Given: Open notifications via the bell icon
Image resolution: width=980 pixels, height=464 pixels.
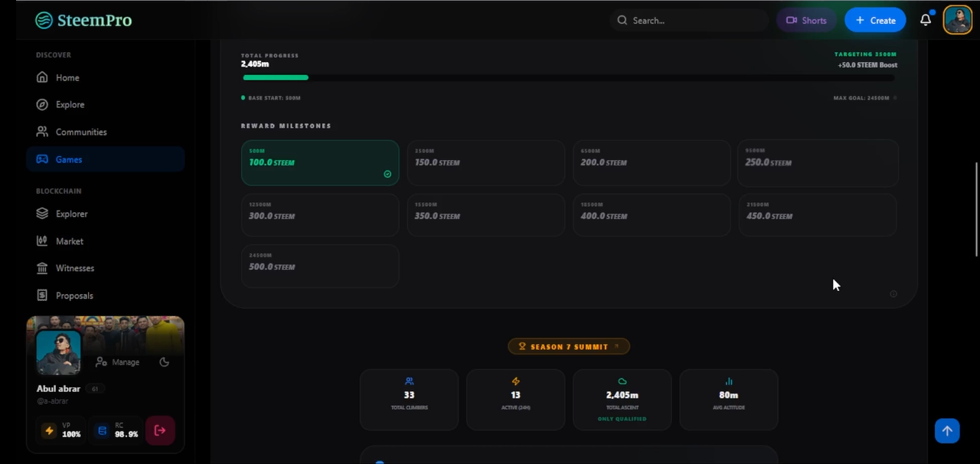Looking at the screenshot, I should coord(926,20).
